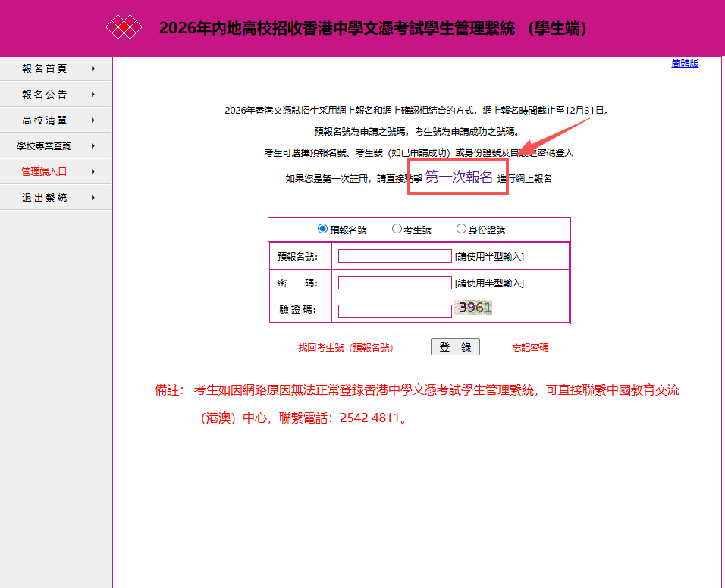Click the 密碼 password input field
This screenshot has height=588, width=725.
[394, 282]
